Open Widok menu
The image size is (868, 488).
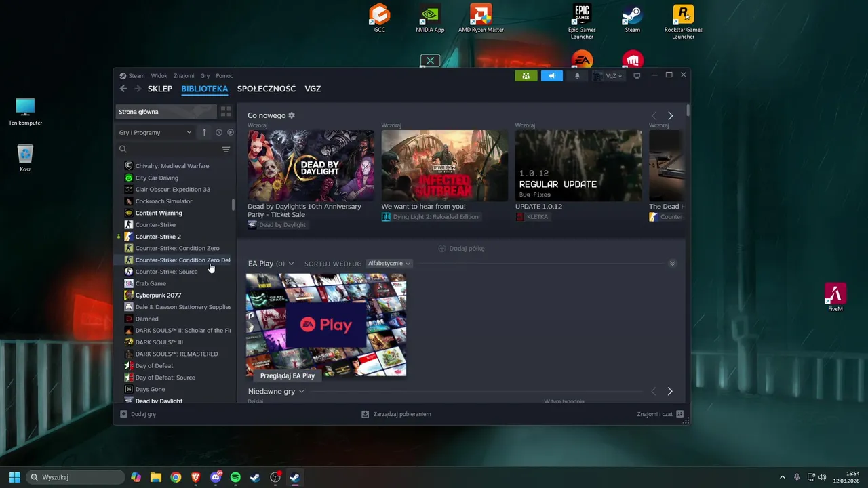pyautogui.click(x=159, y=76)
